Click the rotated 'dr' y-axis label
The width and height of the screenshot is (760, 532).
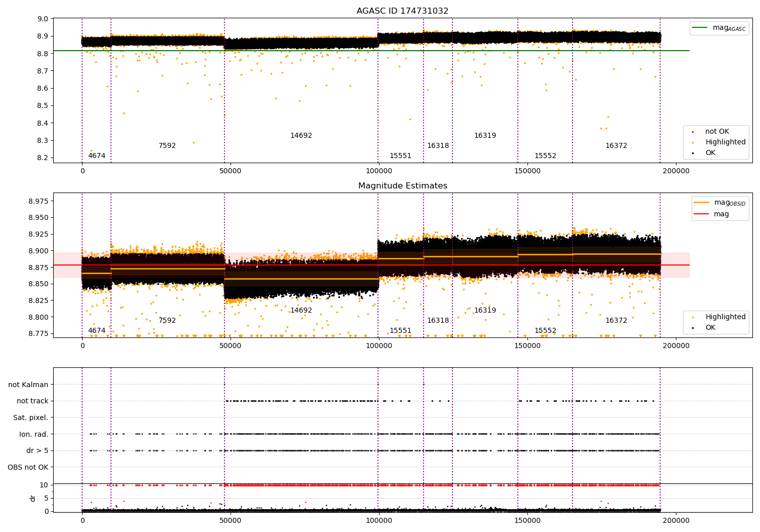[33, 498]
